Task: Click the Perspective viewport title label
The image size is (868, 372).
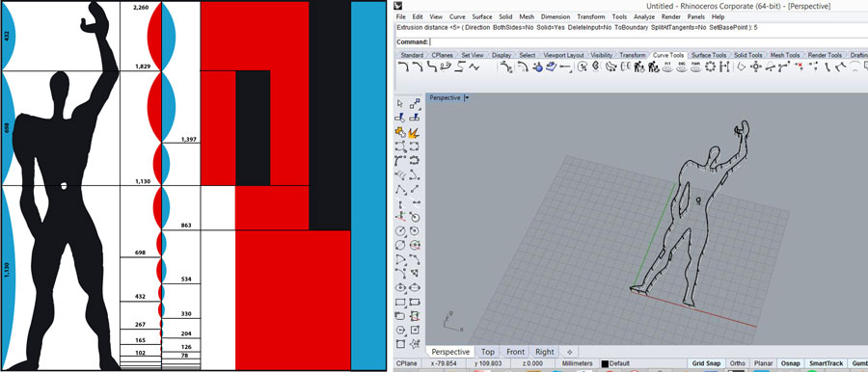Action: coord(445,97)
